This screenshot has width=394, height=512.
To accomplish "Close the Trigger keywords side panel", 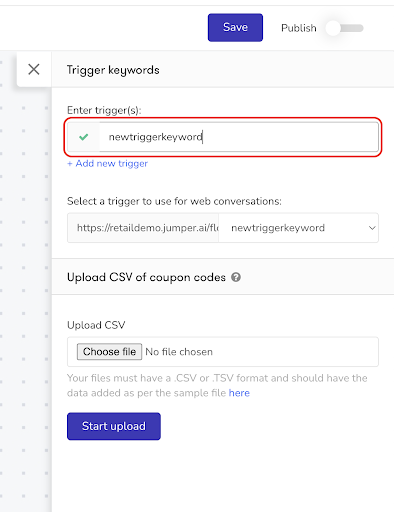I will pos(34,69).
